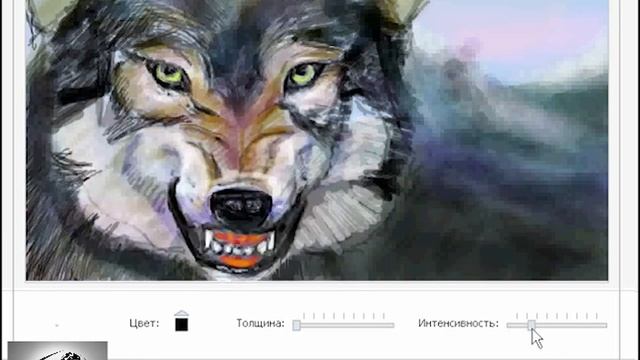Open the black Цвет color swatch

pyautogui.click(x=182, y=324)
